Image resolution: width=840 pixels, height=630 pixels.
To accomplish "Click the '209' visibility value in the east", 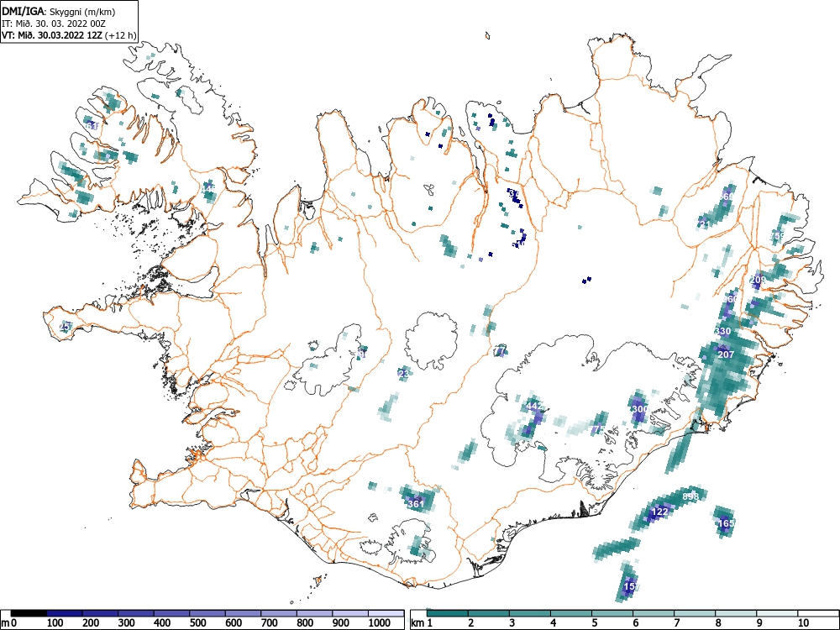I will 758,279.
